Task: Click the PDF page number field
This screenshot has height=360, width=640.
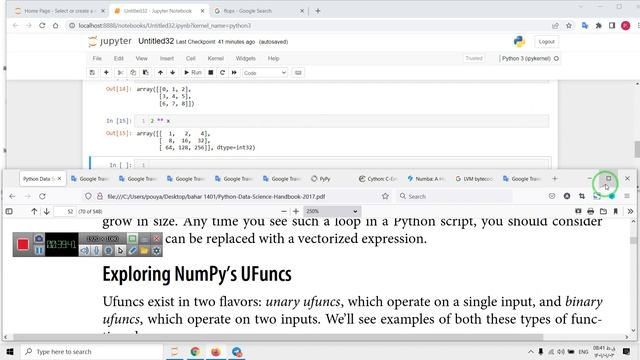Action: (x=64, y=211)
